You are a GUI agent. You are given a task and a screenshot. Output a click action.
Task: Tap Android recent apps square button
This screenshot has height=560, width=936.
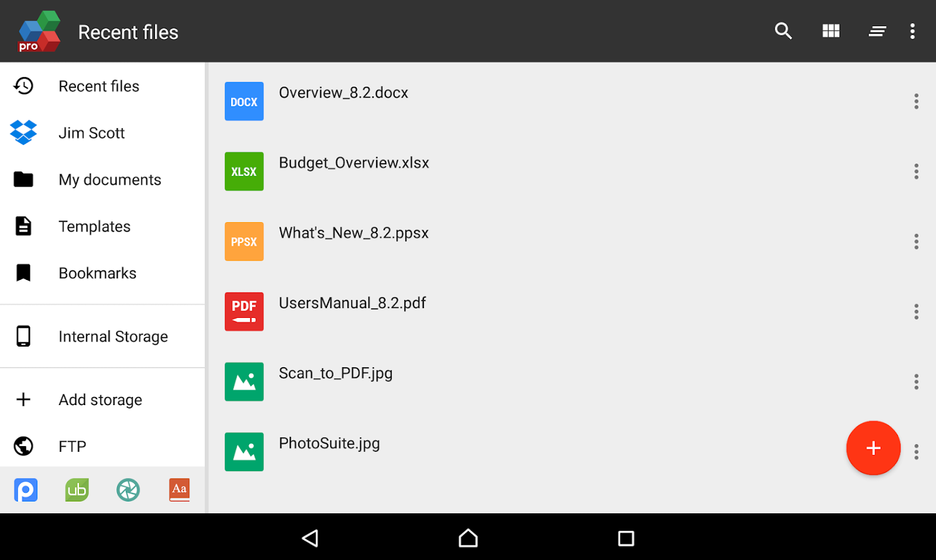(x=626, y=538)
